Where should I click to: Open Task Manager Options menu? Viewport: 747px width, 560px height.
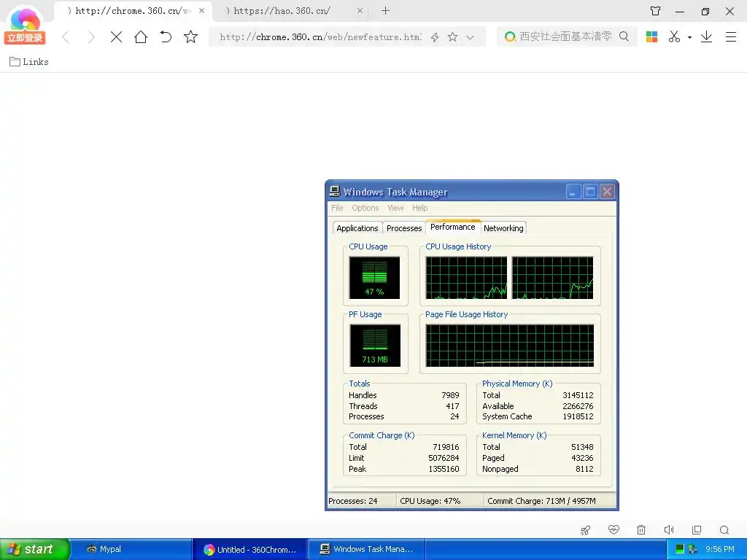point(365,208)
